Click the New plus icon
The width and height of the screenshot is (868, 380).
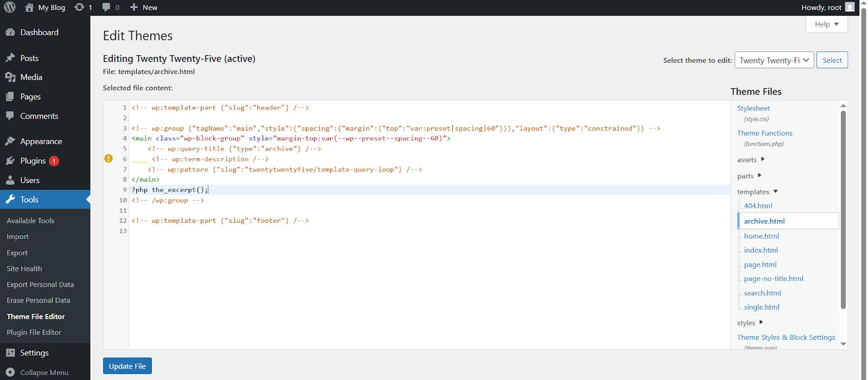pyautogui.click(x=134, y=7)
